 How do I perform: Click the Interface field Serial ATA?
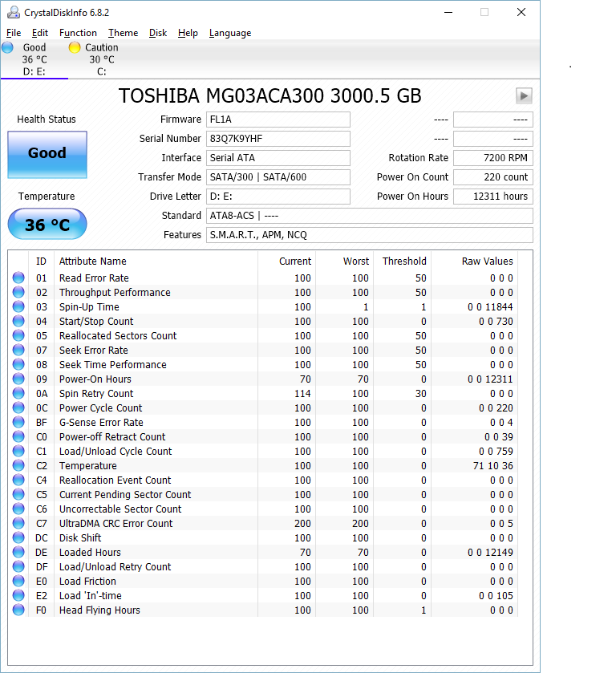[x=278, y=158]
